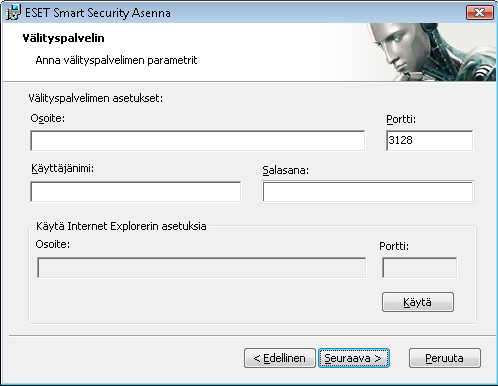Click the Anna välityspalvelimen parametrit subtitle

tap(116, 60)
